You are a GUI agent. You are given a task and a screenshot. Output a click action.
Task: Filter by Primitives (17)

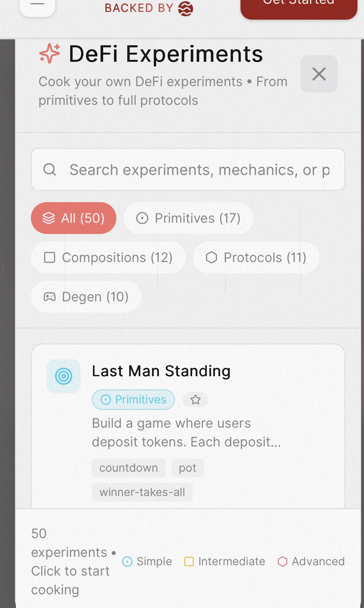click(188, 218)
